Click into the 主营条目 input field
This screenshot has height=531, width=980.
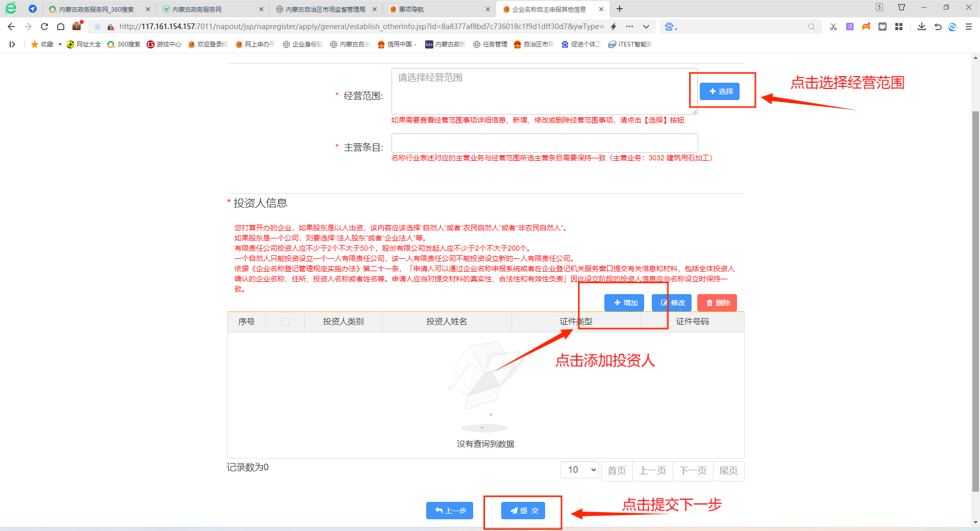coord(544,143)
